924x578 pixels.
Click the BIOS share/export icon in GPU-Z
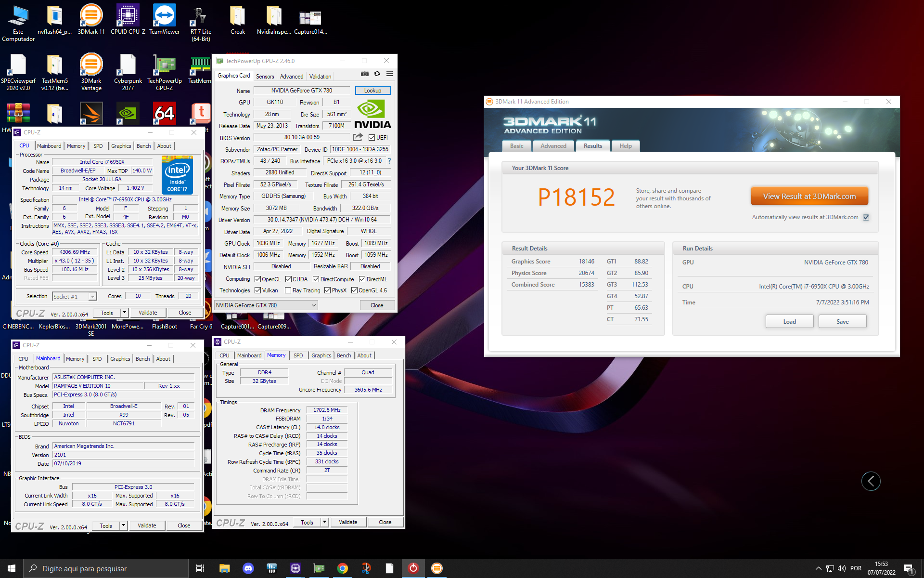pyautogui.click(x=358, y=137)
